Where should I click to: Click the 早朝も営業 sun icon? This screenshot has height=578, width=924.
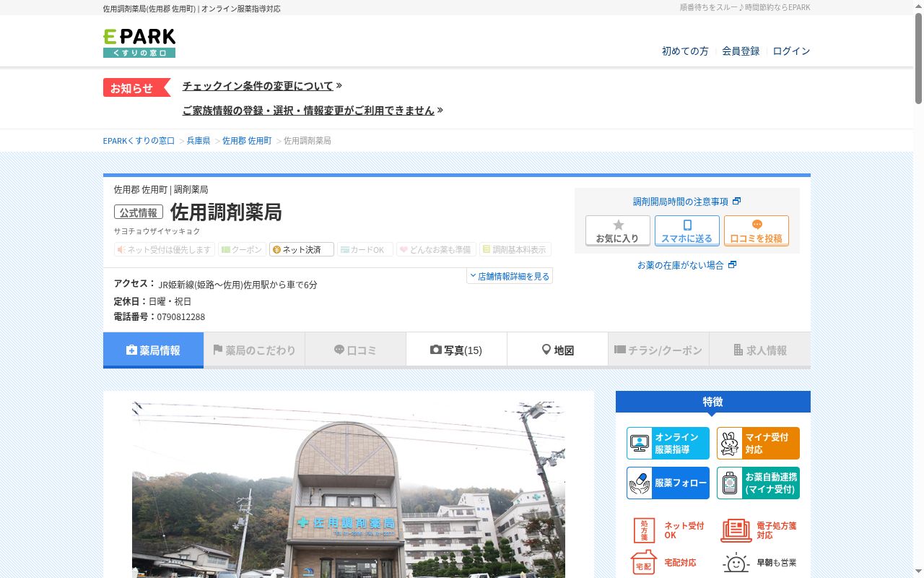coord(736,563)
